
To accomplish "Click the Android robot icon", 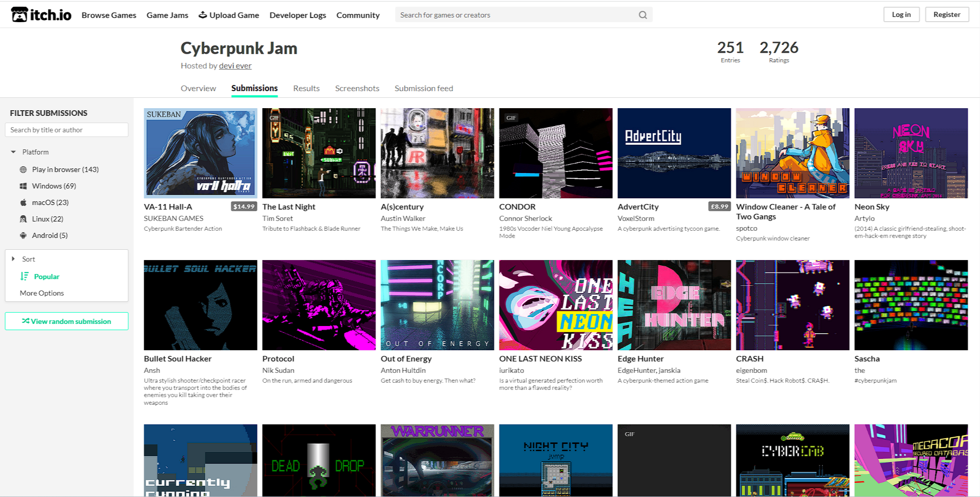I will [23, 235].
